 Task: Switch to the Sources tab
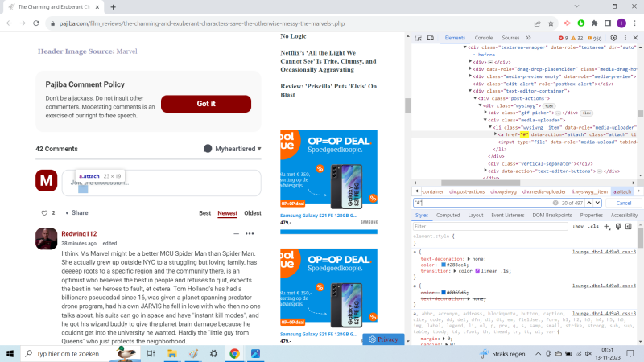pos(510,38)
